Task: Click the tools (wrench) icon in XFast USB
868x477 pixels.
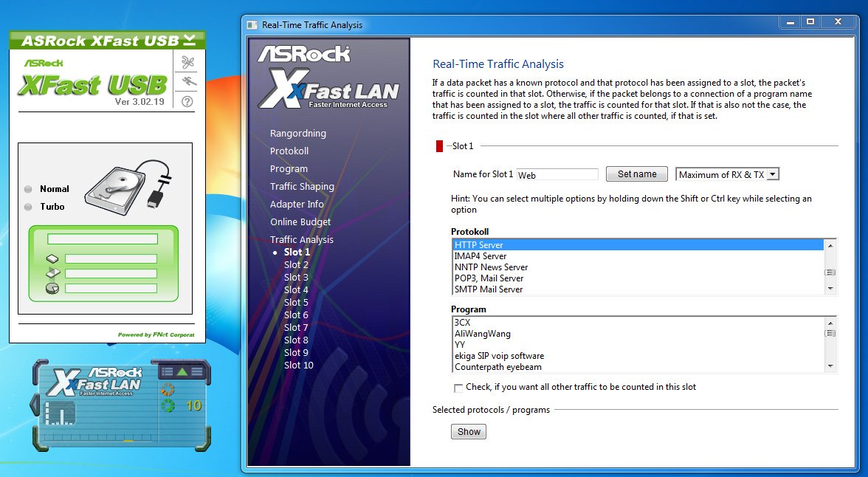Action: pos(187,62)
